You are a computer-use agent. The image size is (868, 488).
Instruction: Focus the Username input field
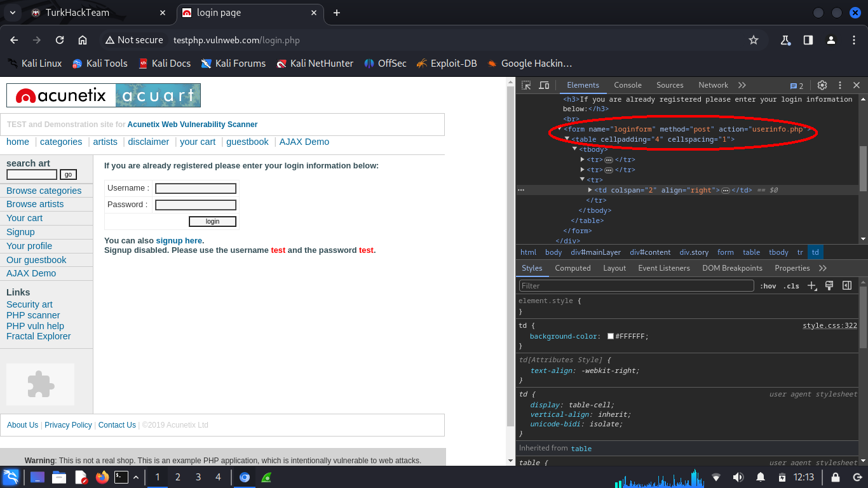(x=196, y=188)
